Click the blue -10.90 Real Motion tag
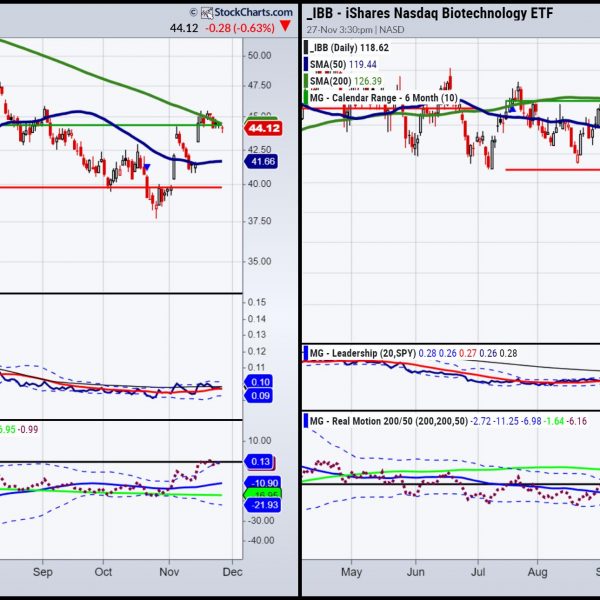 click(262, 483)
